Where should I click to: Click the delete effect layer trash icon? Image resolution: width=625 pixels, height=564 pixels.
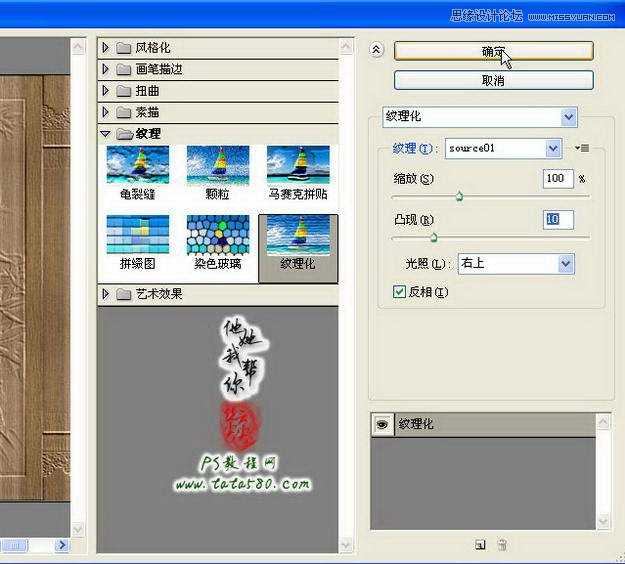[x=503, y=544]
